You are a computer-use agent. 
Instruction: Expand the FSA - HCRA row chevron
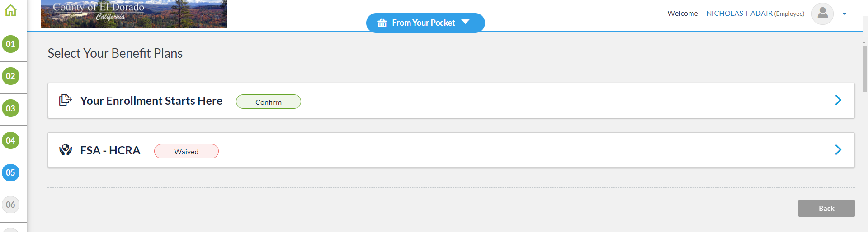[x=838, y=150]
